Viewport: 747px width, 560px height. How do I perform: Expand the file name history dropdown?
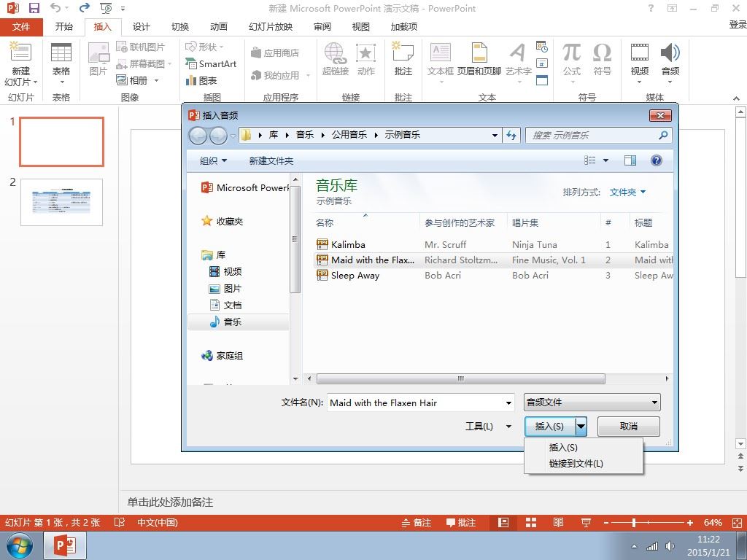pyautogui.click(x=508, y=402)
